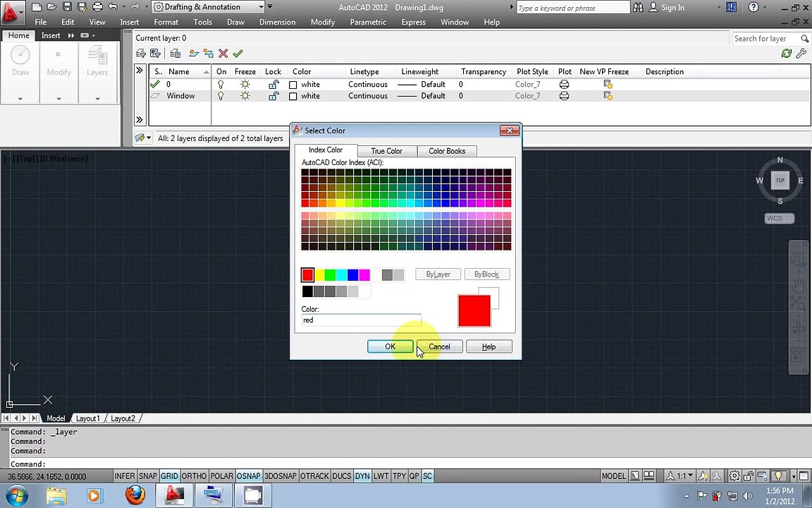The image size is (812, 508).
Task: Click the Plot printer icon in the quick access toolbar
Action: [97, 7]
